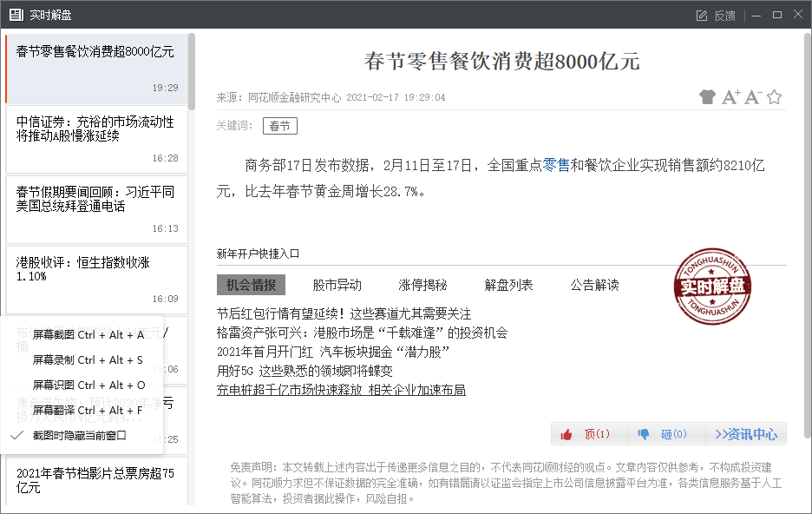Downvote the article with 砸(0) button
The height and width of the screenshot is (514, 812).
click(x=667, y=434)
